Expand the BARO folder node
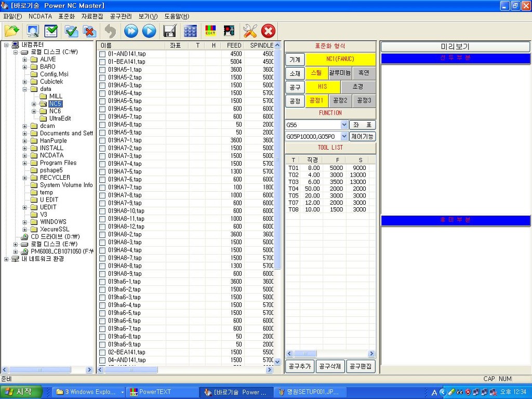The height and width of the screenshot is (399, 532). pos(25,67)
